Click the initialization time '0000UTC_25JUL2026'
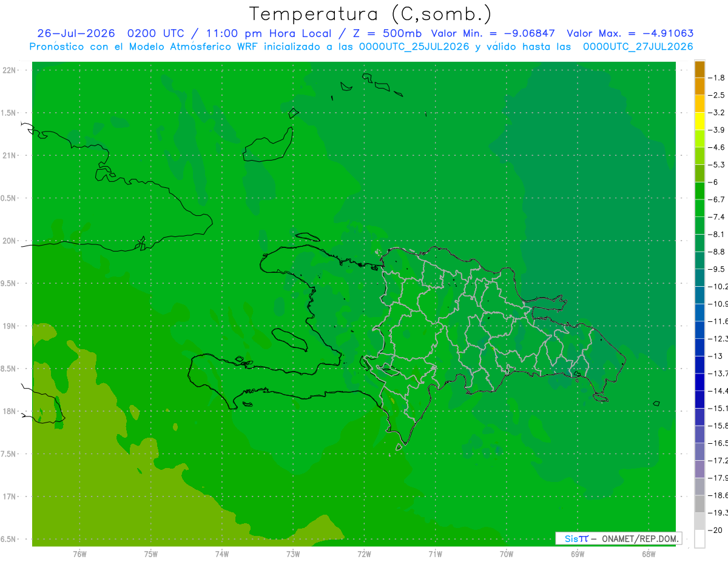Image resolution: width=728 pixels, height=562 pixels. (414, 47)
